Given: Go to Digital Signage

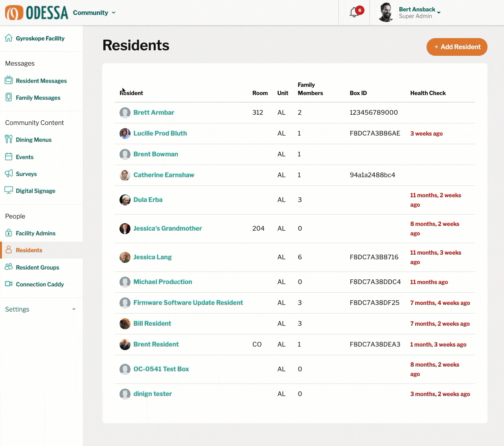Looking at the screenshot, I should [x=35, y=191].
